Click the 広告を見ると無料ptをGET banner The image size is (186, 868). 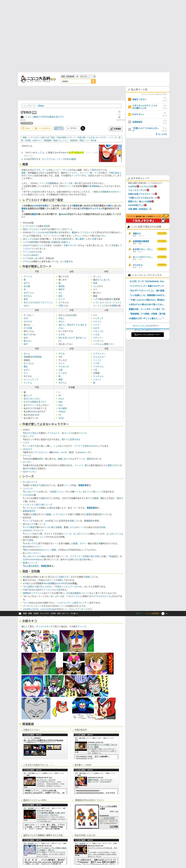(x=59, y=128)
